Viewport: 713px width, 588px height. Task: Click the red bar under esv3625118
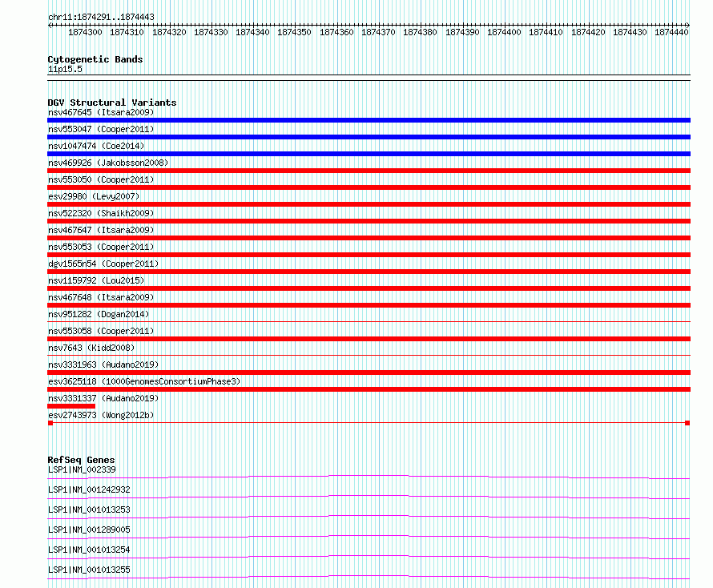[x=369, y=389]
